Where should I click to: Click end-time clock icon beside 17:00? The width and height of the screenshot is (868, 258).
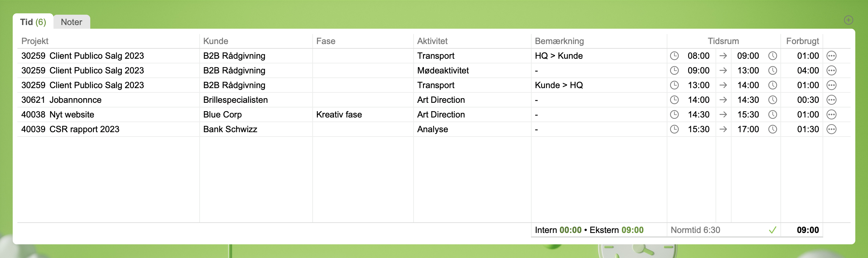773,129
